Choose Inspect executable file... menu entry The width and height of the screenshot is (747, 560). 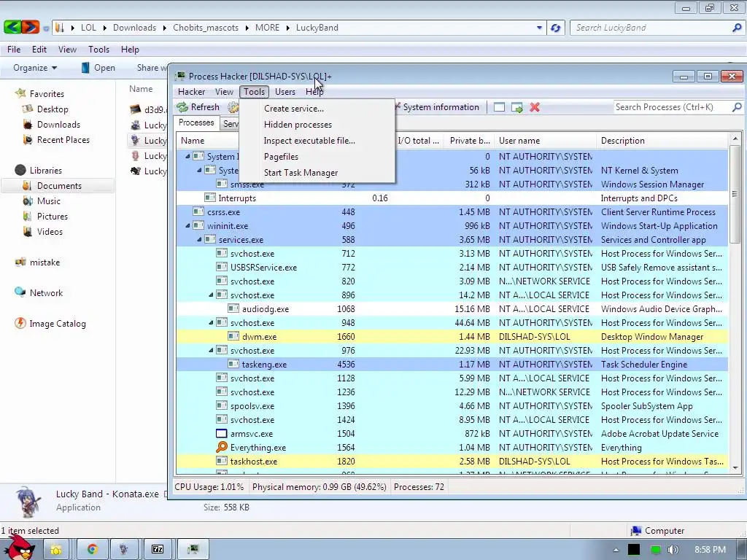tap(309, 141)
